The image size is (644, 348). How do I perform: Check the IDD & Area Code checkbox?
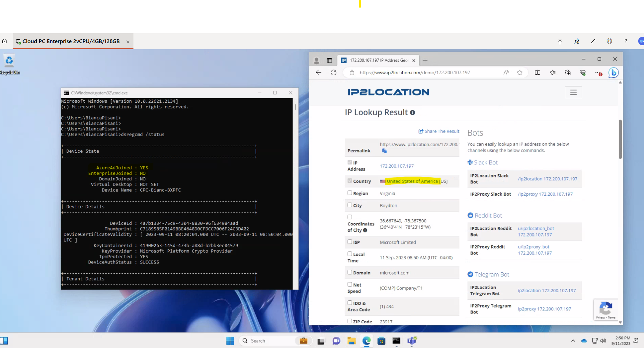point(350,303)
